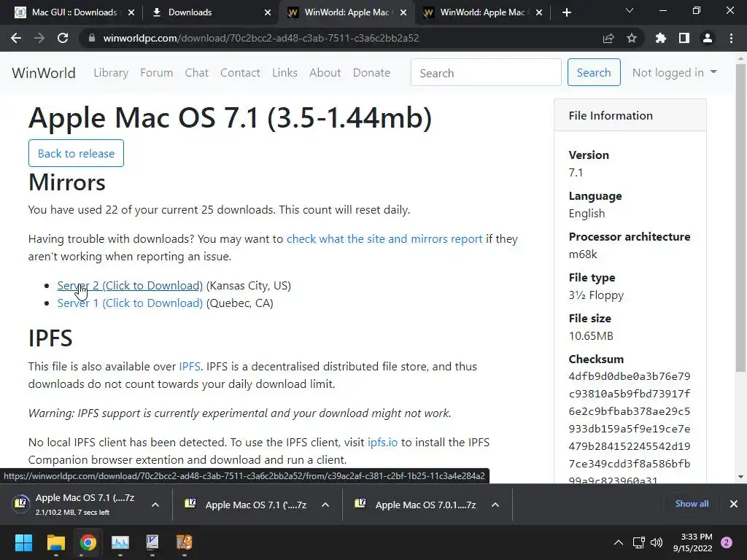
Task: Expand options for in-progress download
Action: click(155, 505)
